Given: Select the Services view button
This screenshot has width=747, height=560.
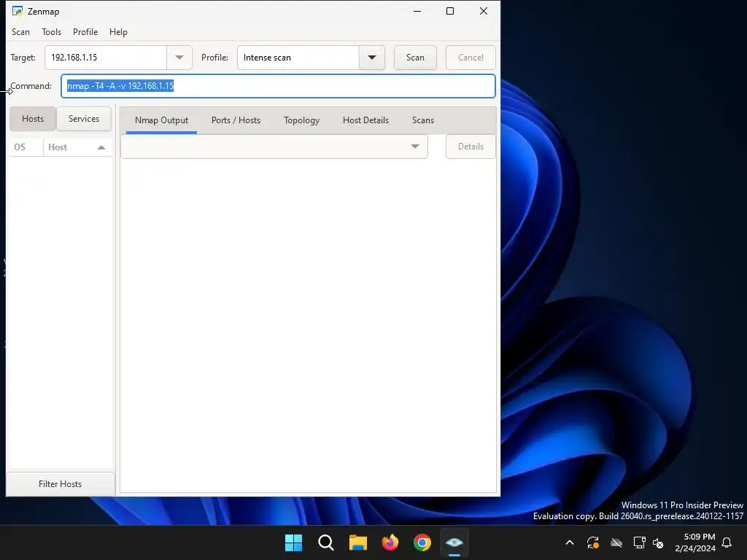Looking at the screenshot, I should pos(84,119).
